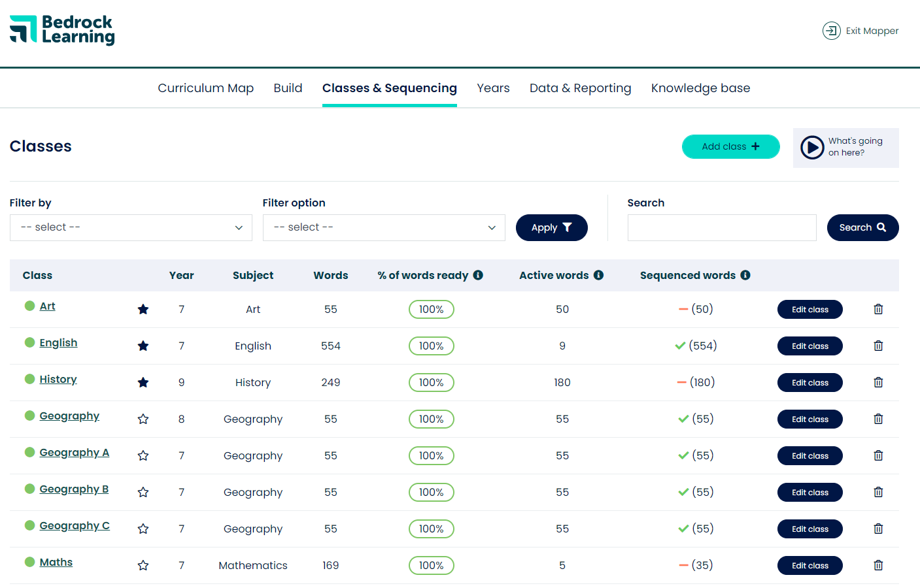Remove Geography A using its trash icon
The image size is (920, 588).
click(878, 455)
